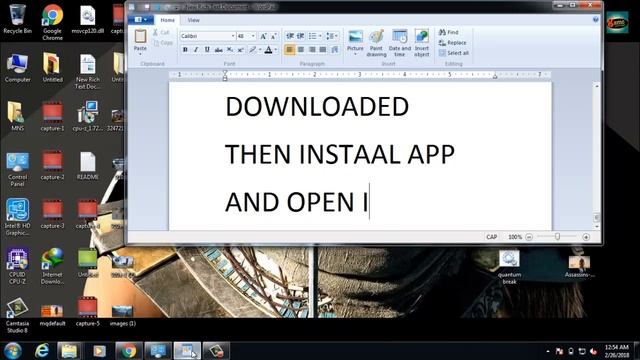This screenshot has height=360, width=640.
Task: Select Internet Download Manager desktop icon
Action: point(52,266)
